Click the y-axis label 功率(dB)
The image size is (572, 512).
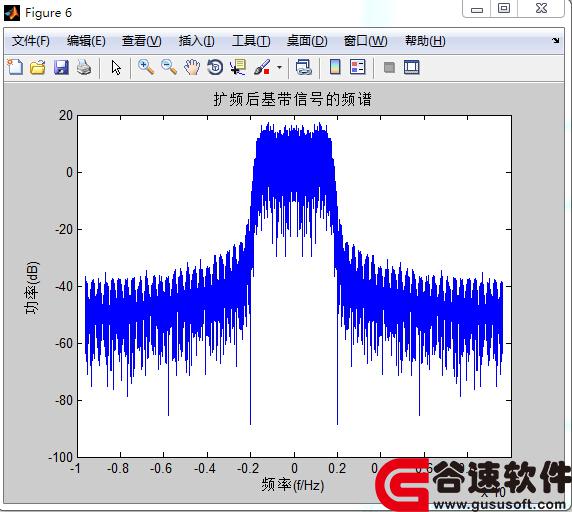tap(31, 287)
